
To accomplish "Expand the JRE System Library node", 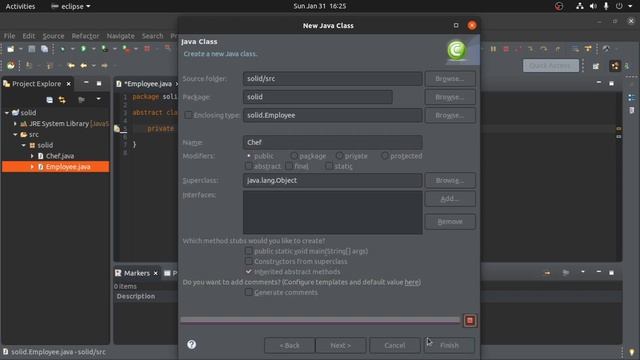I will tap(15, 124).
